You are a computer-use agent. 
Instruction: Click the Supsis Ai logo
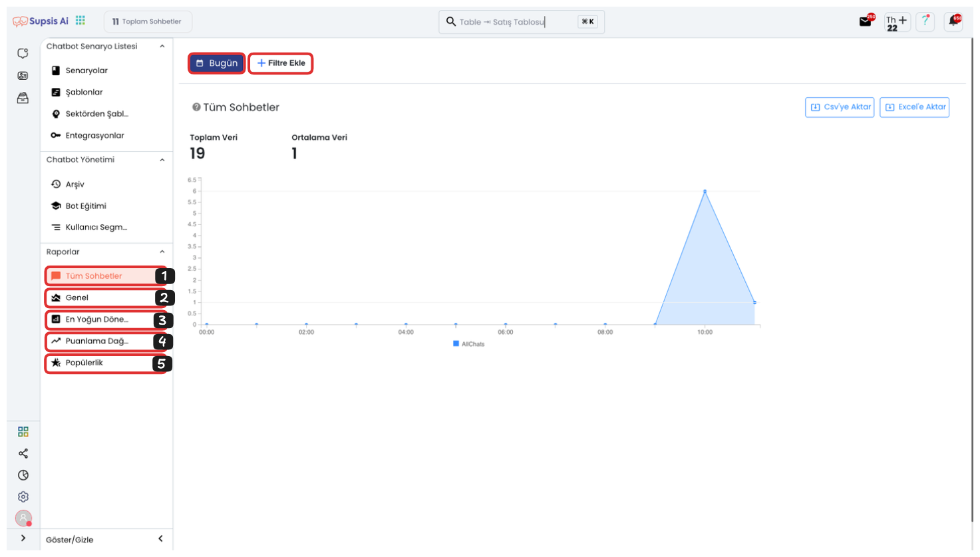click(x=41, y=21)
